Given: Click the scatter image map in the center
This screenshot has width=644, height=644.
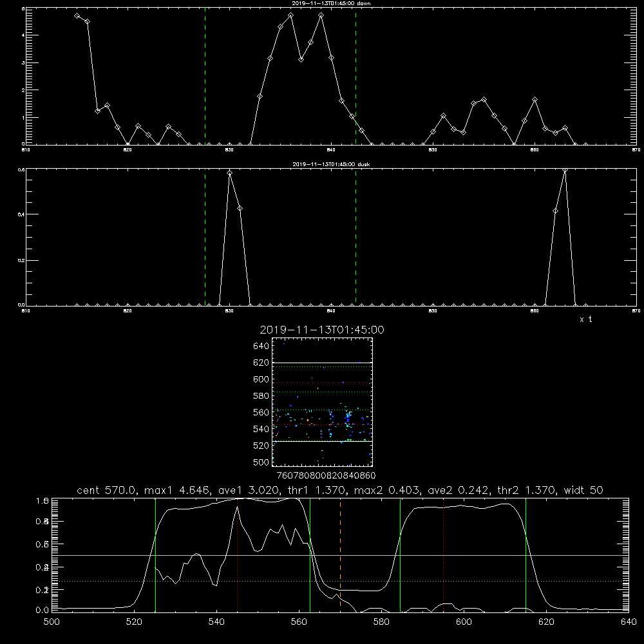Looking at the screenshot, I should pyautogui.click(x=323, y=402).
